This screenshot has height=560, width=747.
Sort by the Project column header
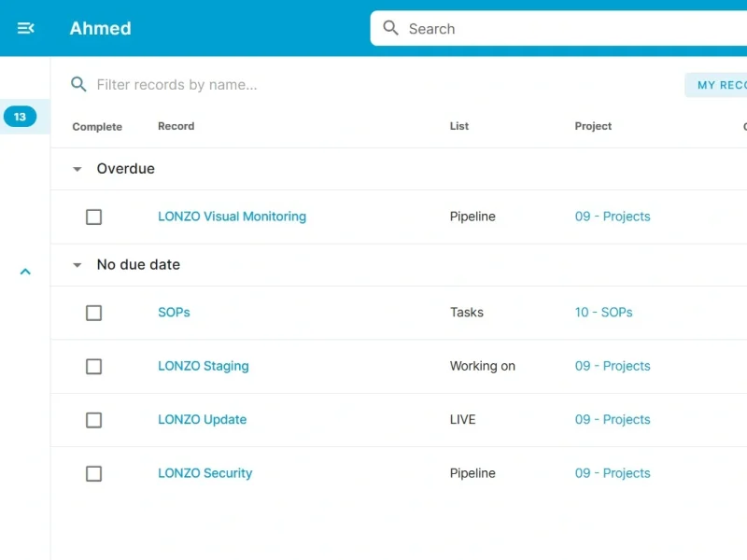(x=593, y=126)
